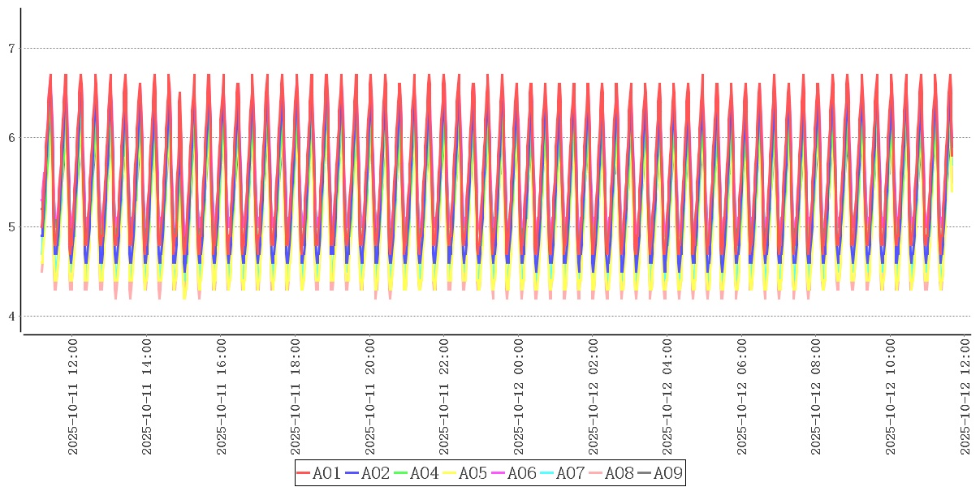Select the A07 legend label
Viewport: 980px width, 487px height.
click(x=570, y=473)
